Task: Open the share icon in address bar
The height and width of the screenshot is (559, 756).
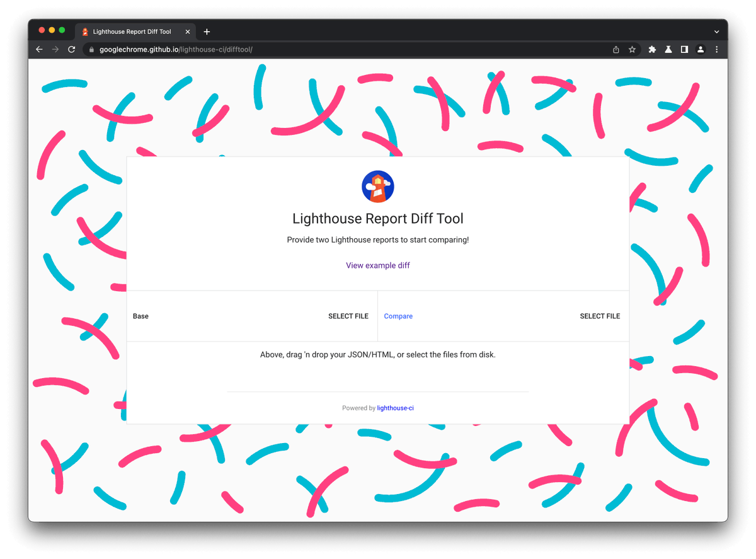Action: 616,50
